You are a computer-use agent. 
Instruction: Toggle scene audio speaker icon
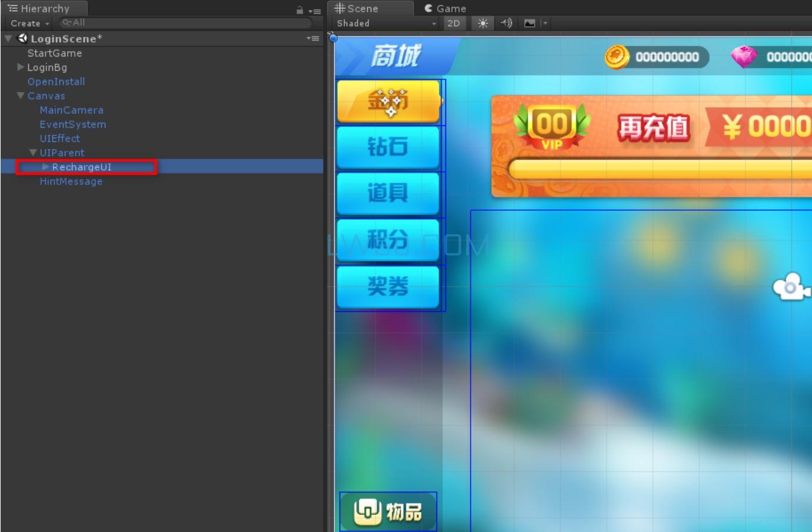coord(506,24)
